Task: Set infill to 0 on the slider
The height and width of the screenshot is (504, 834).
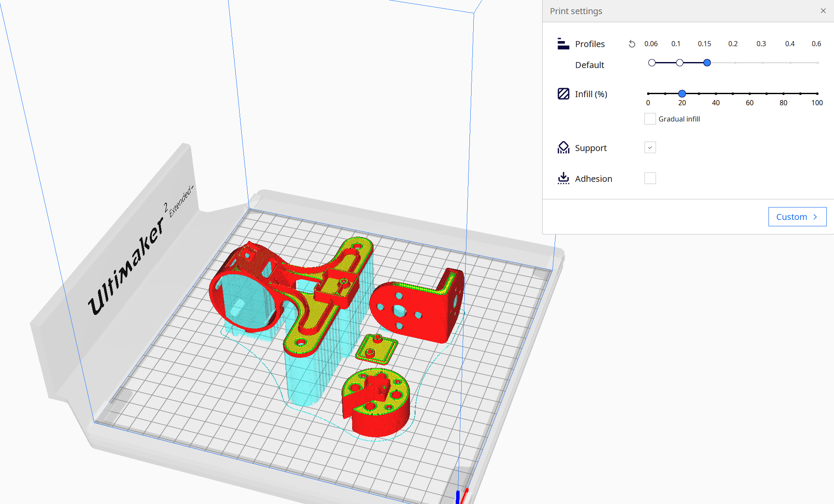Action: [648, 93]
